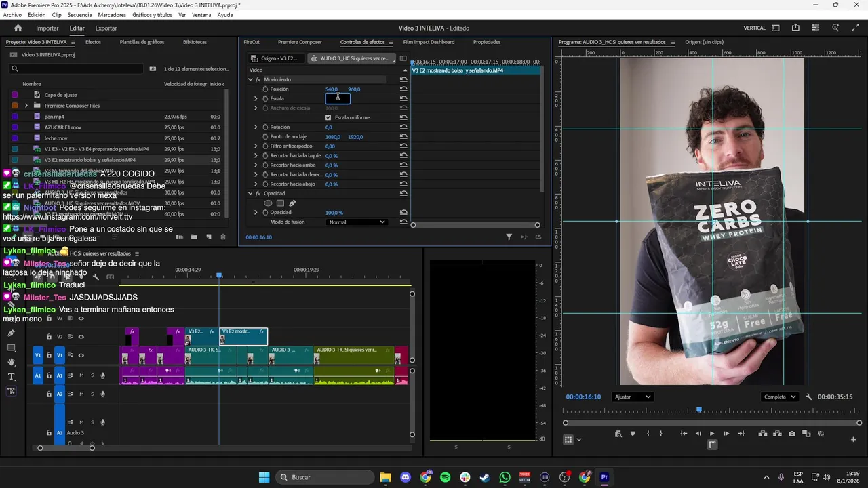The width and height of the screenshot is (868, 488).
Task: Hide track V2 with eye icon
Action: pyautogui.click(x=81, y=337)
